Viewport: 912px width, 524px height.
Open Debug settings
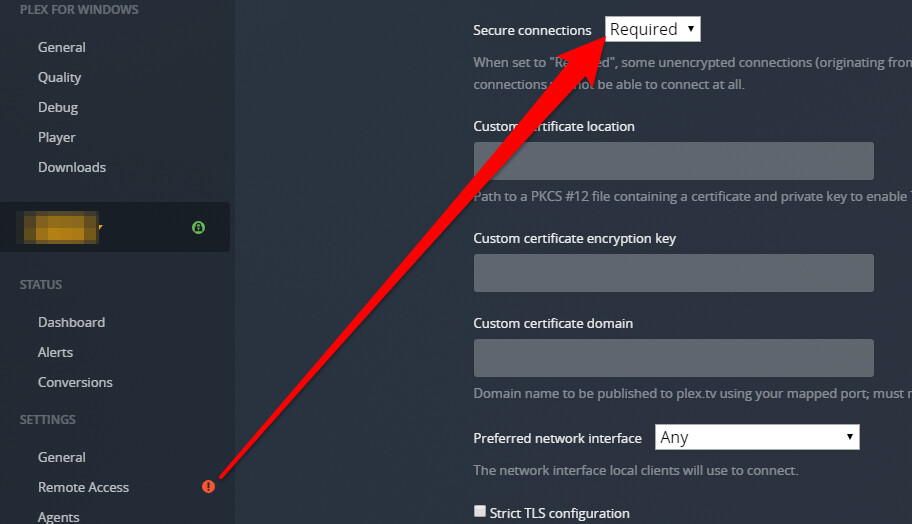pyautogui.click(x=58, y=108)
